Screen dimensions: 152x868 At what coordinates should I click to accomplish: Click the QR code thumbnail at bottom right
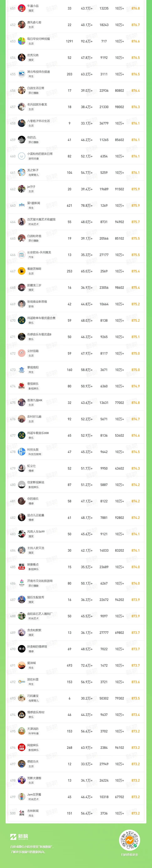click(129, 839)
